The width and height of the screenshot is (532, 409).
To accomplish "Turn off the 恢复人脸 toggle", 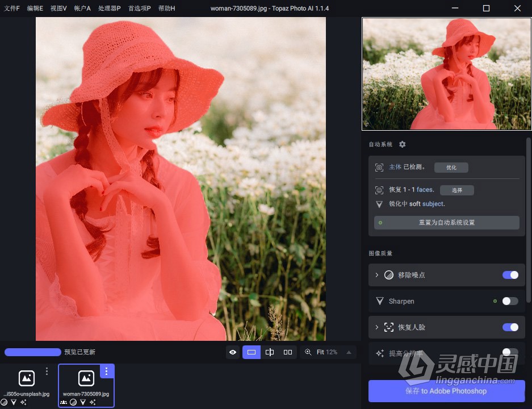I will (510, 327).
